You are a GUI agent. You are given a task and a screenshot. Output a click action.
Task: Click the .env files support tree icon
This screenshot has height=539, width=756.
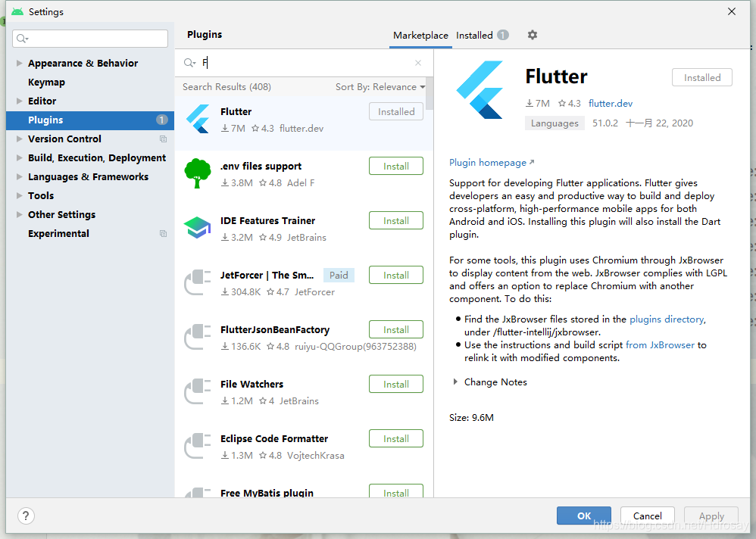pyautogui.click(x=198, y=173)
